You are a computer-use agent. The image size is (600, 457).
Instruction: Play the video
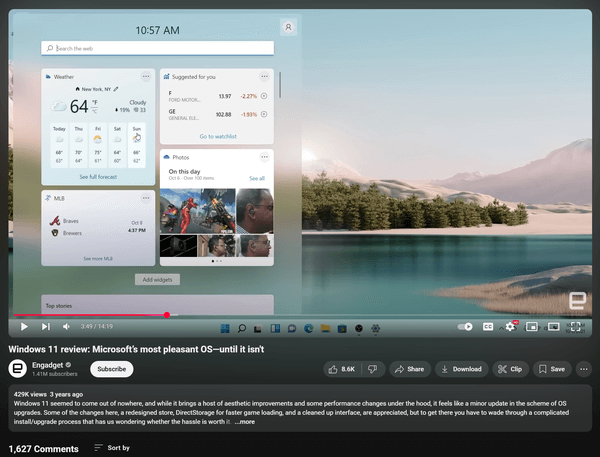coord(24,326)
